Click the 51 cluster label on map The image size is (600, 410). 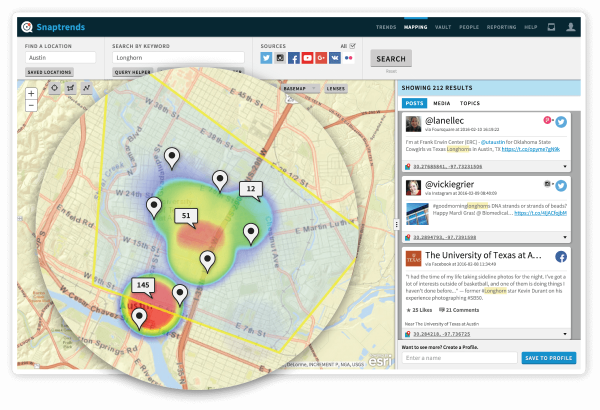pyautogui.click(x=186, y=216)
